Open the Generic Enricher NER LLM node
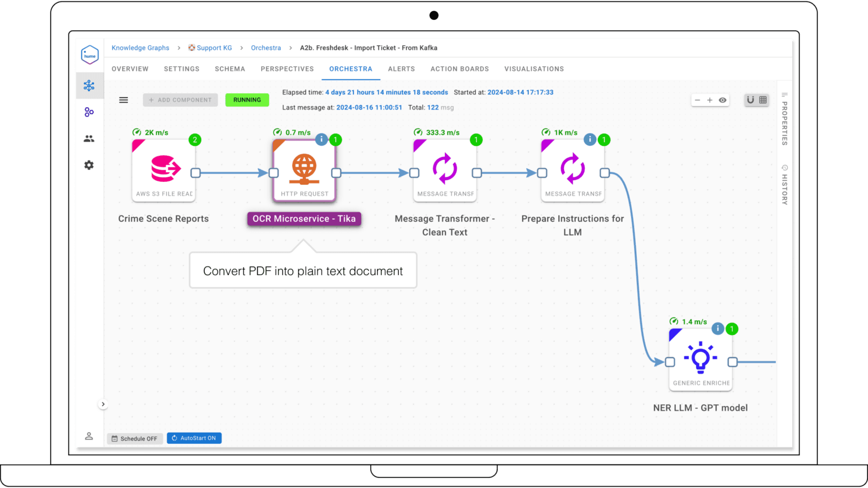868x488 pixels. click(701, 358)
